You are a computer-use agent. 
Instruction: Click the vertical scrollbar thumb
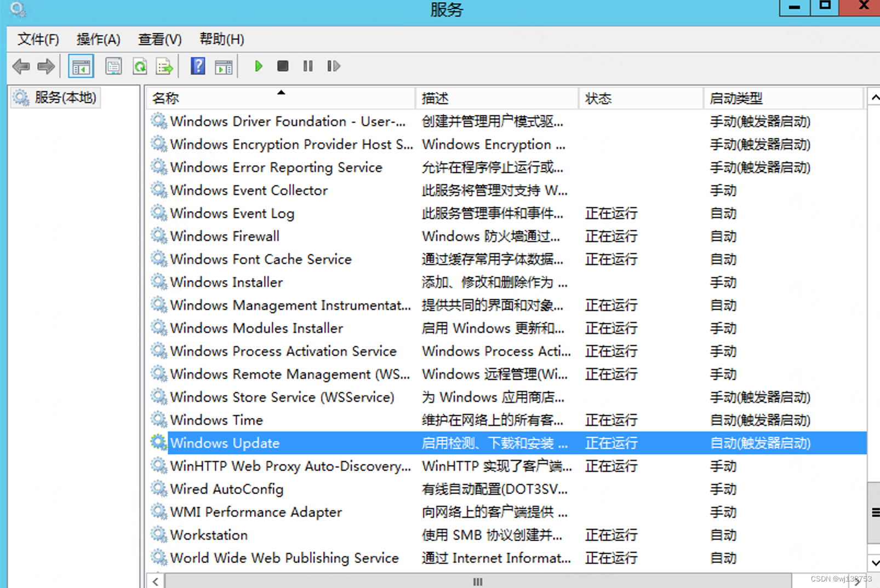(x=874, y=513)
